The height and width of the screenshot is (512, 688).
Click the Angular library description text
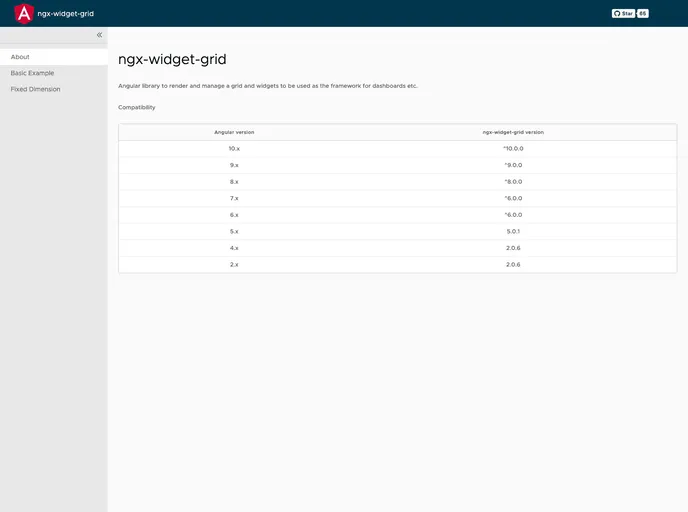(268, 86)
